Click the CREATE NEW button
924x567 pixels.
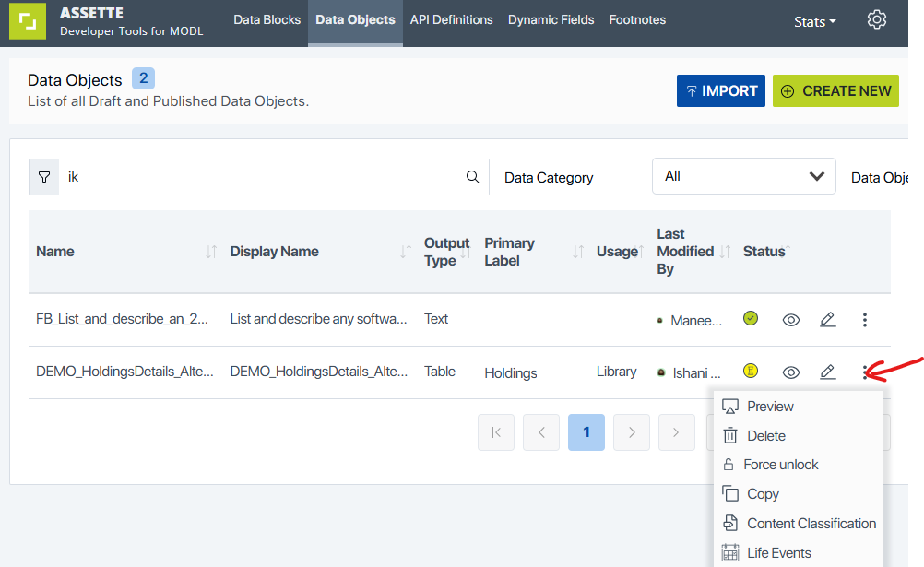pyautogui.click(x=835, y=91)
